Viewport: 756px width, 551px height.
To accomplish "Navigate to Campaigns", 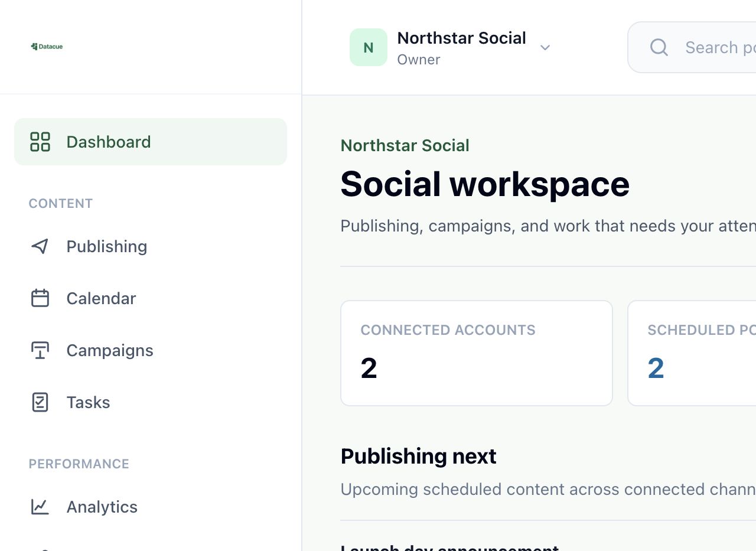I will pos(151,350).
